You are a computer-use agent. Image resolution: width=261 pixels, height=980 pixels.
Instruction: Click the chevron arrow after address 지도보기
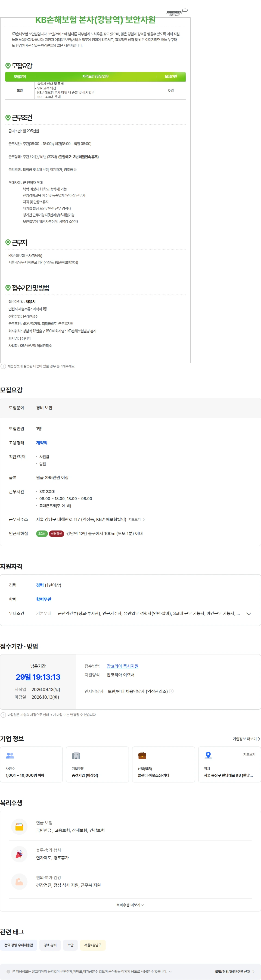coord(144,519)
